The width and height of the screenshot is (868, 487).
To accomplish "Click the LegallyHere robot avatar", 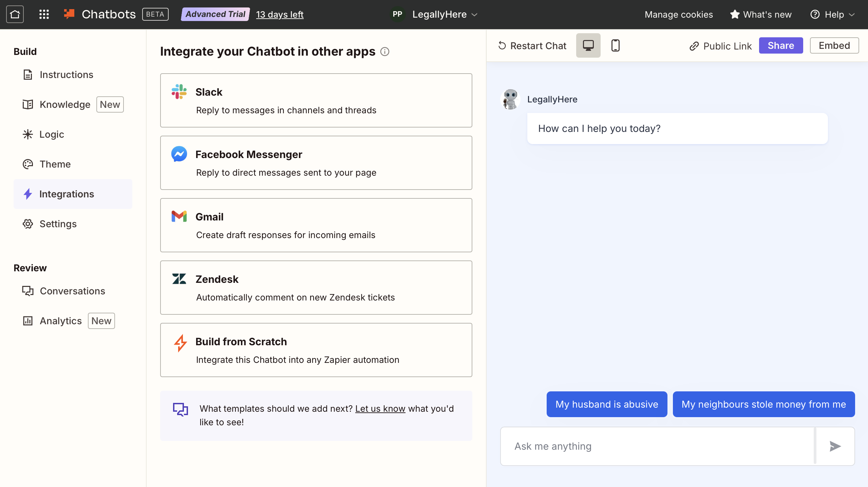I will 510,99.
